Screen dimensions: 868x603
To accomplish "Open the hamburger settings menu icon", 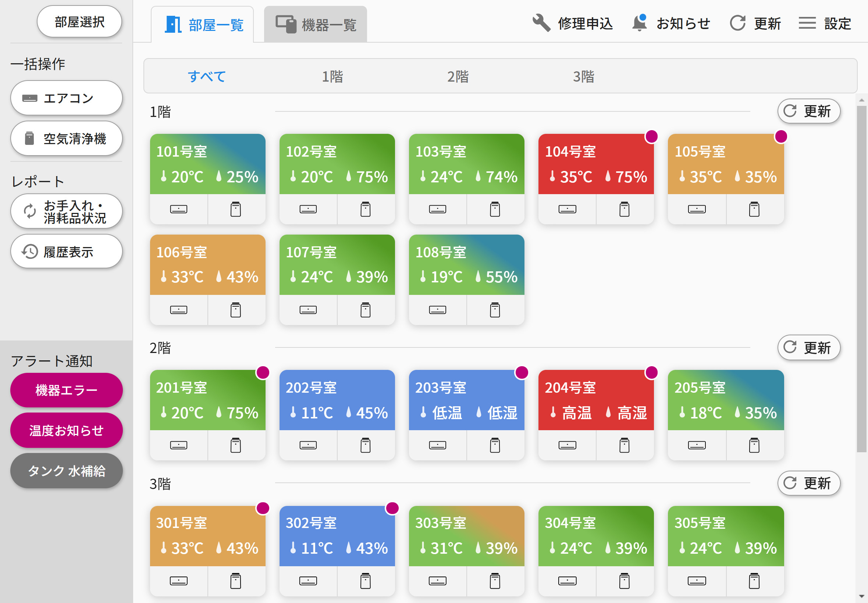I will coord(807,24).
